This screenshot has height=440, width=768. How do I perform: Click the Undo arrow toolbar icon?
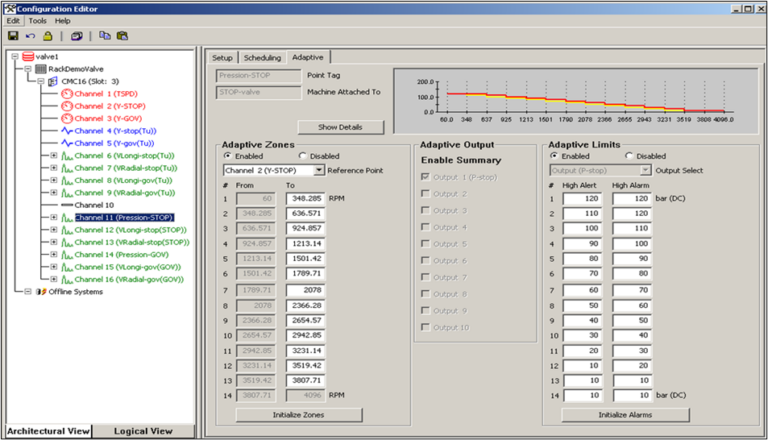pos(30,35)
